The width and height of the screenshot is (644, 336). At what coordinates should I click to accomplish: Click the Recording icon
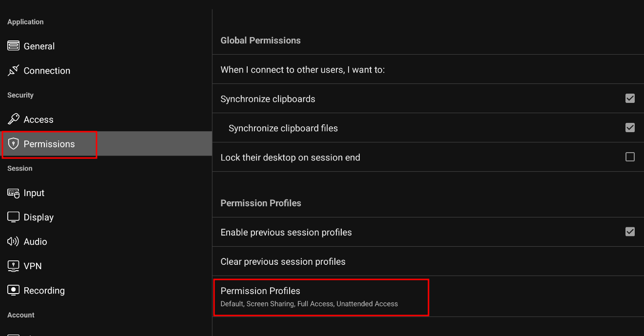(x=13, y=290)
